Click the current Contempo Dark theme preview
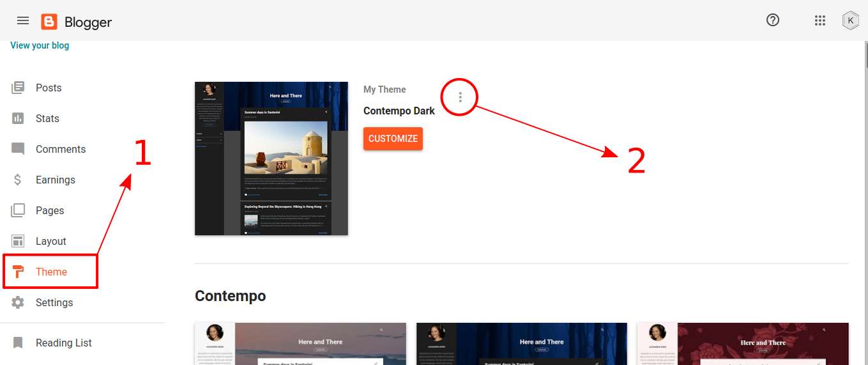The width and height of the screenshot is (868, 365). coord(271,159)
